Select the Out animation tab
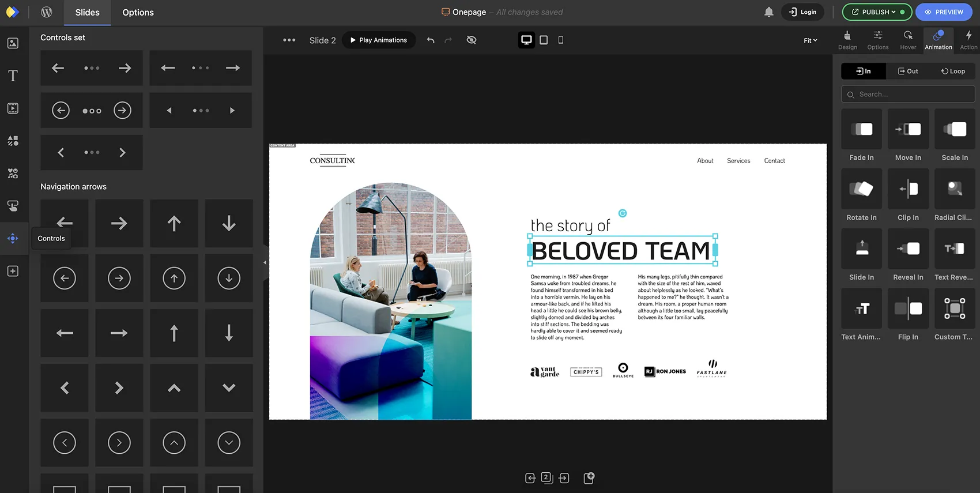The image size is (980, 493). 908,71
